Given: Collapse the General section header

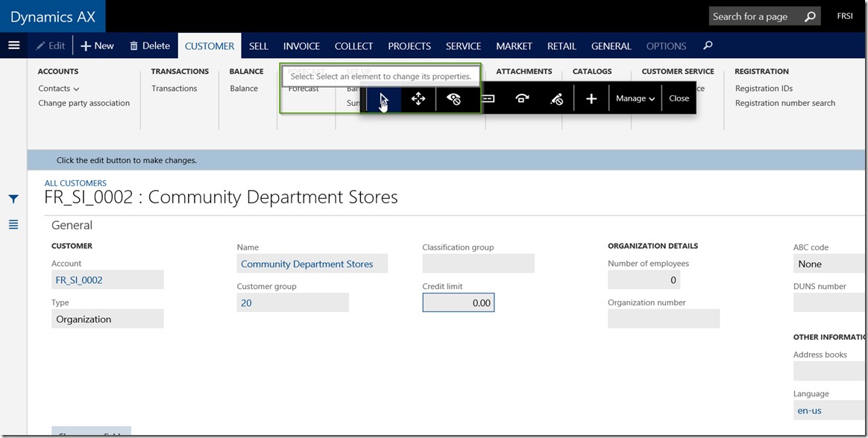Looking at the screenshot, I should pos(72,225).
